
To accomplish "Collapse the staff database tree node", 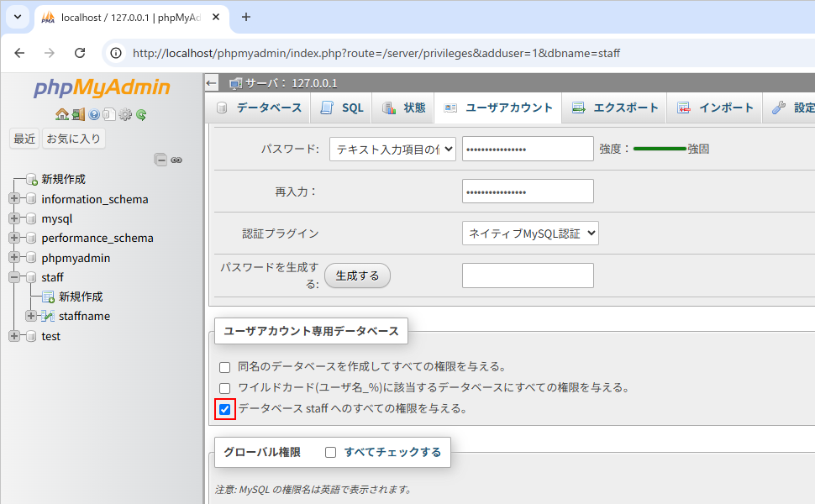I will [14, 277].
